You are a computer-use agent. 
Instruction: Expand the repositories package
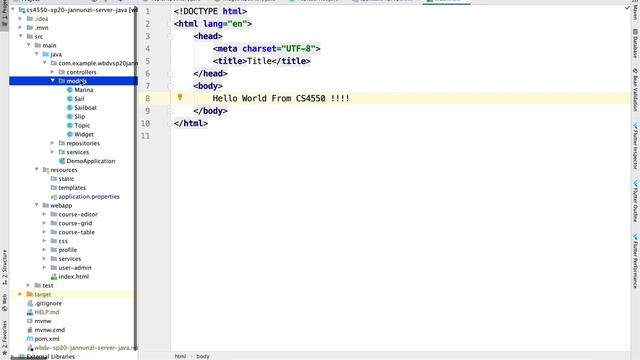[x=53, y=143]
